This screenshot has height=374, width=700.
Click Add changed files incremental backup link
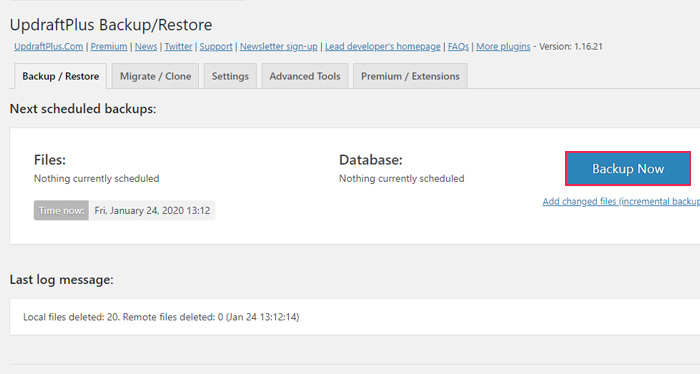[621, 201]
